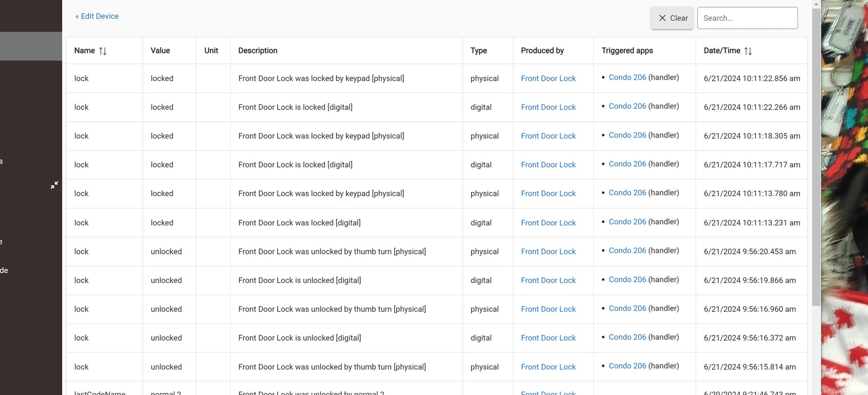Open Condo 206 in the 10:11:13.780 row
Viewport: 868px width, 395px height.
coord(627,193)
